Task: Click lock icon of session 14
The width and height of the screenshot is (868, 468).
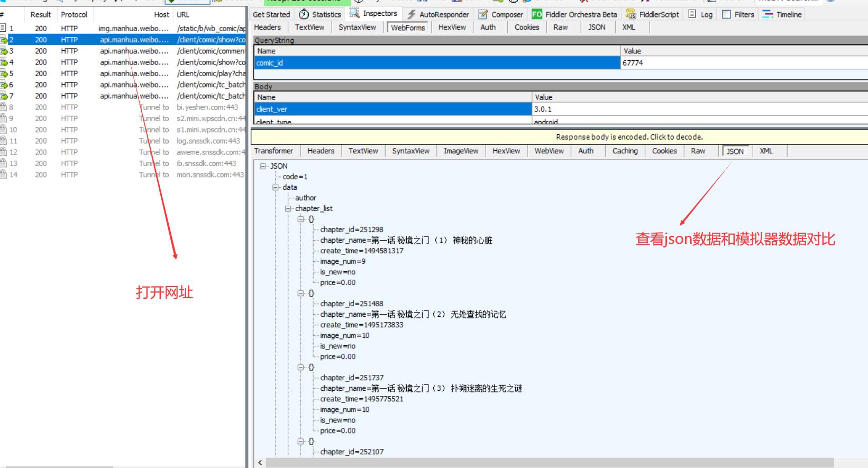Action: tap(4, 175)
